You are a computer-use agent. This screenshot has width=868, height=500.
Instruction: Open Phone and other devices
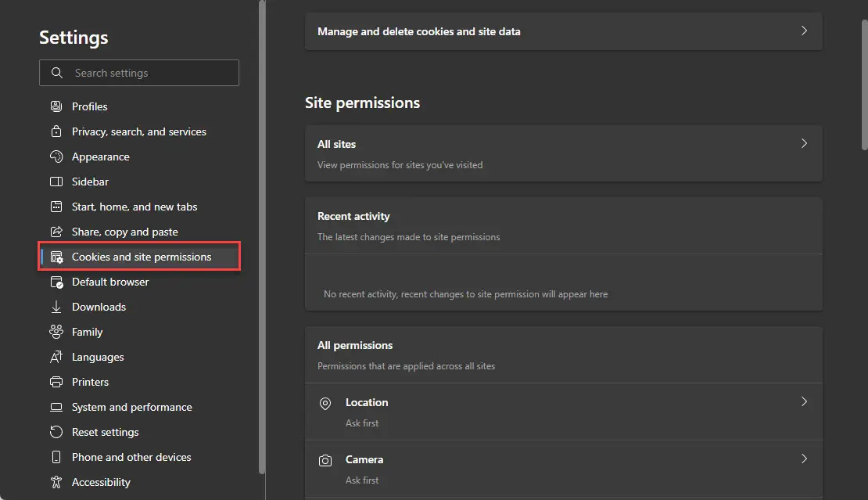(139, 457)
